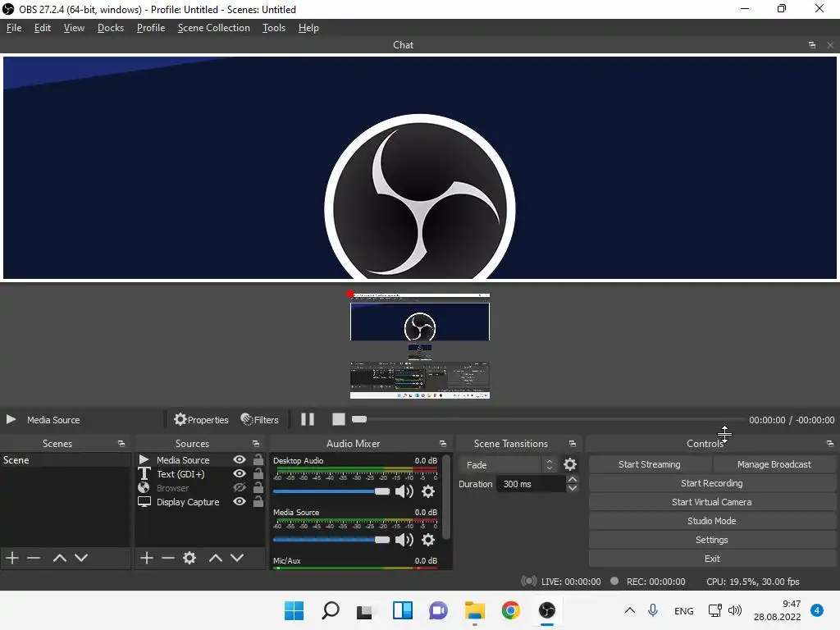Adjust the Desktop Audio volume slider
The height and width of the screenshot is (630, 840).
coord(331,491)
